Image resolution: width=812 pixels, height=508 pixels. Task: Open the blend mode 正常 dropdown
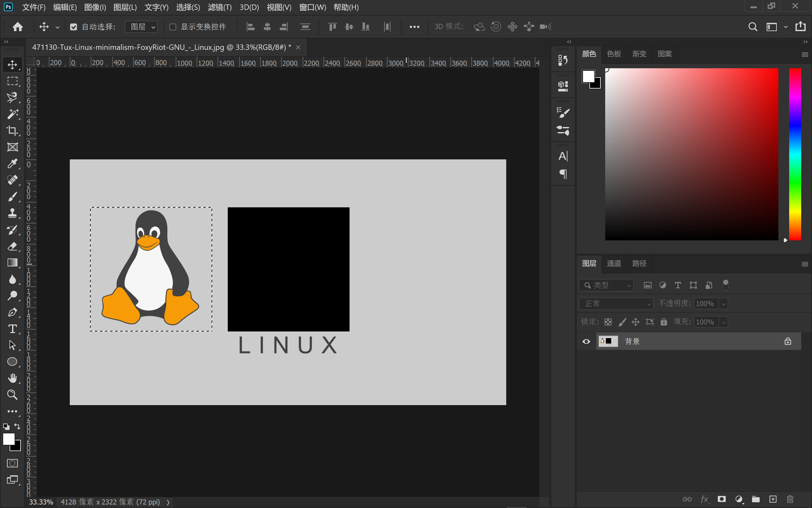616,304
